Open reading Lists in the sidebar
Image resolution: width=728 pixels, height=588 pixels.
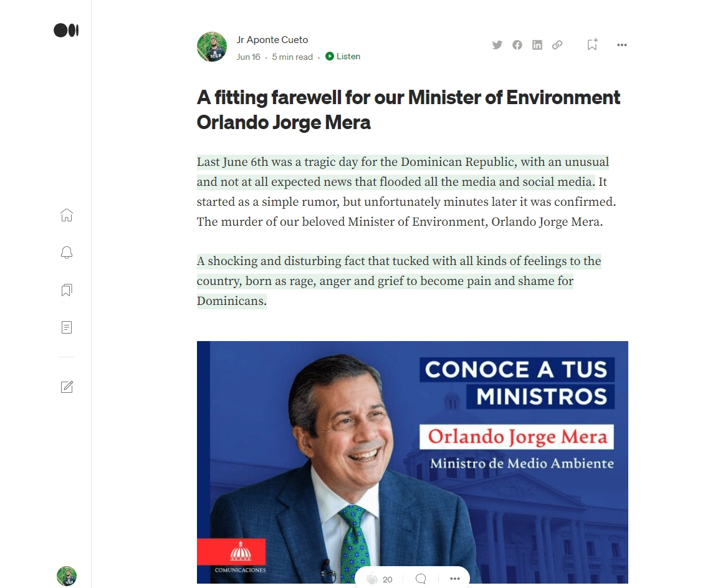[67, 290]
